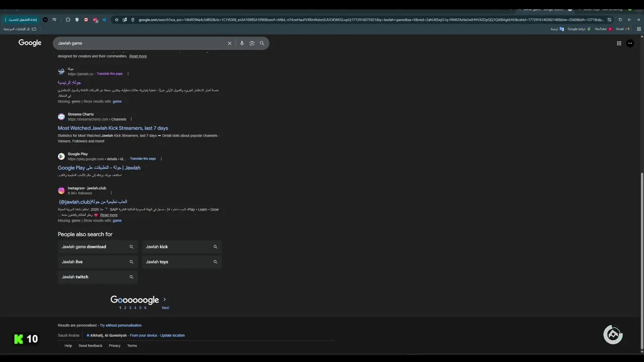Click the Next page link
This screenshot has height=362, width=644.
166,308
